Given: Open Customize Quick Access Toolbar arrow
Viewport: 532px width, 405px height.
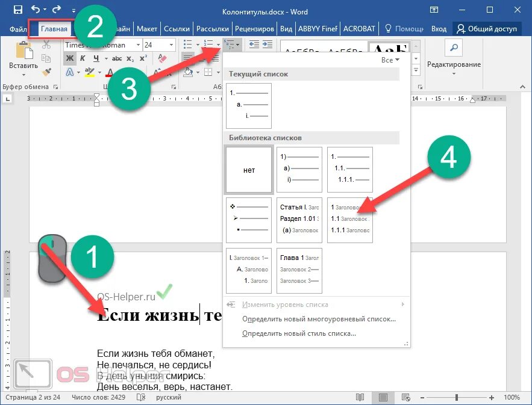Looking at the screenshot, I should click(x=74, y=10).
